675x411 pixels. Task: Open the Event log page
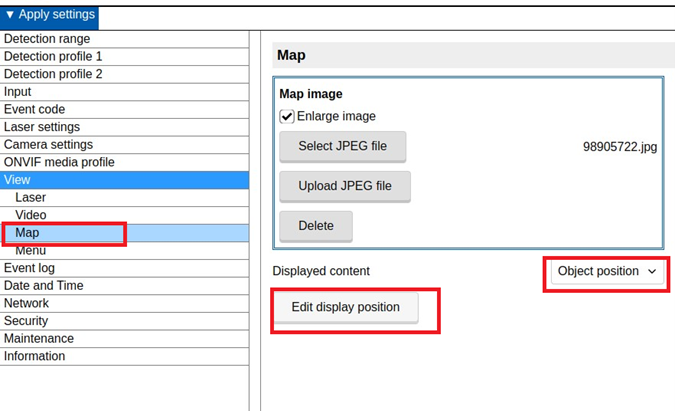tap(30, 268)
